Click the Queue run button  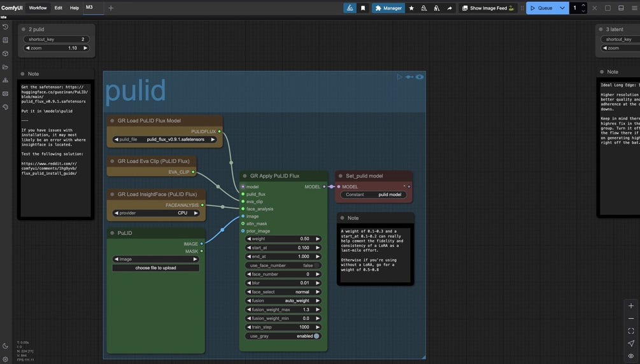pyautogui.click(x=542, y=8)
